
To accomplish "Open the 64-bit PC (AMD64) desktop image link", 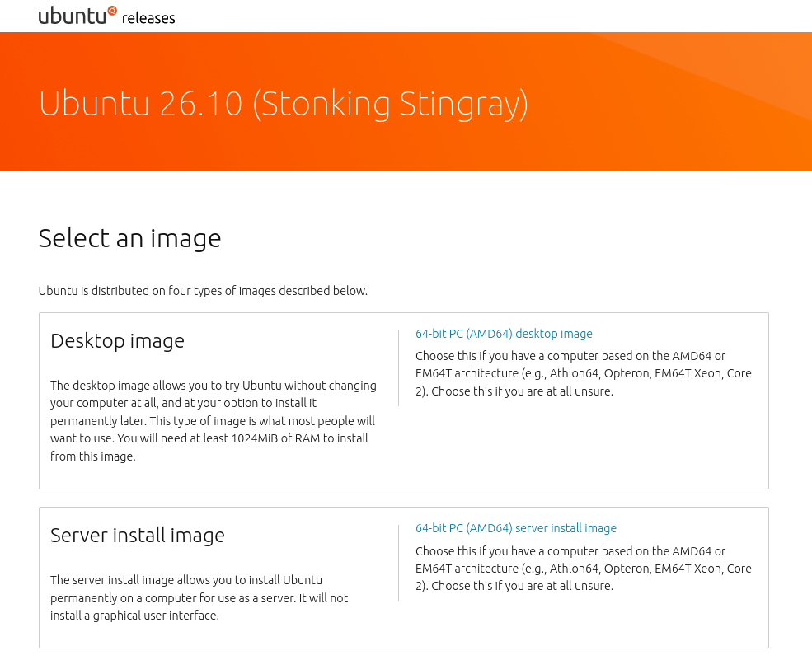I will pos(504,334).
